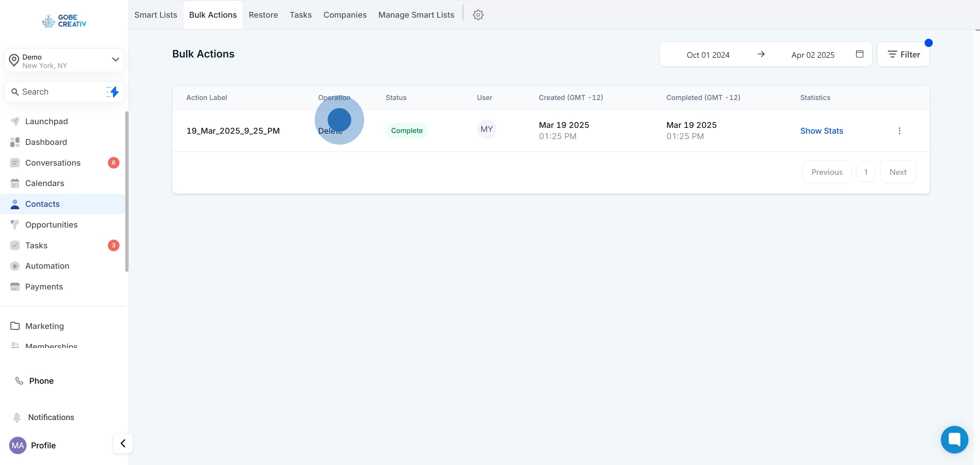Screen dimensions: 980x465
Task: Click the Next pagination button
Action: click(897, 172)
